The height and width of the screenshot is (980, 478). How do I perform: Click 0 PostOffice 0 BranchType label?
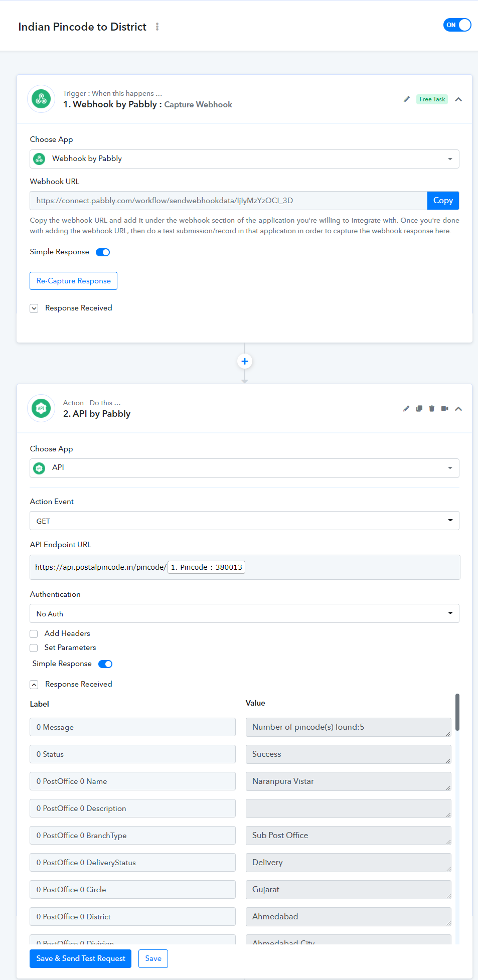coord(132,836)
